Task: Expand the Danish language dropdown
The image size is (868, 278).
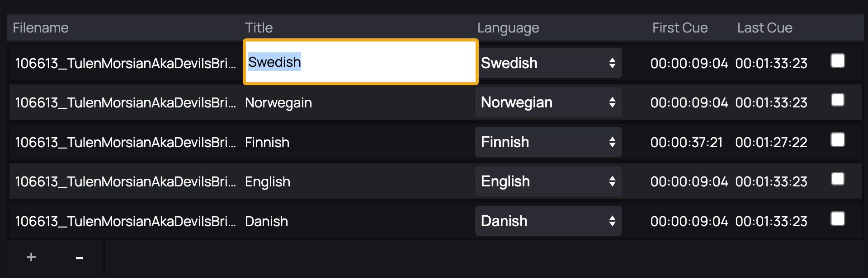Action: coord(548,221)
